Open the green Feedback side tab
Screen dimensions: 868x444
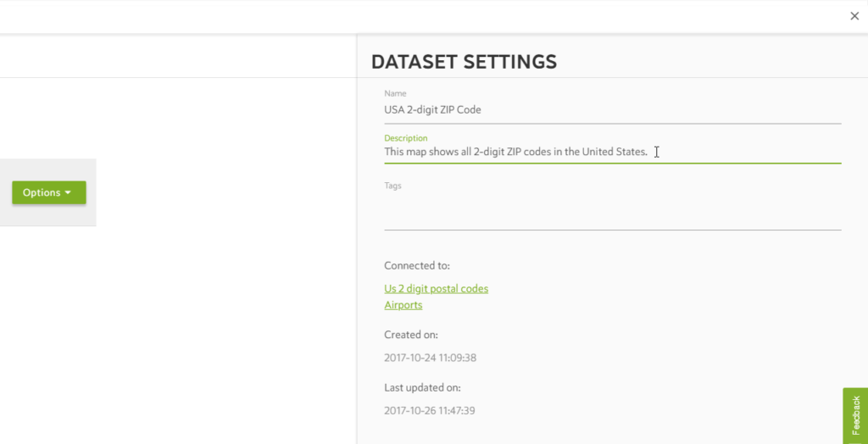856,415
